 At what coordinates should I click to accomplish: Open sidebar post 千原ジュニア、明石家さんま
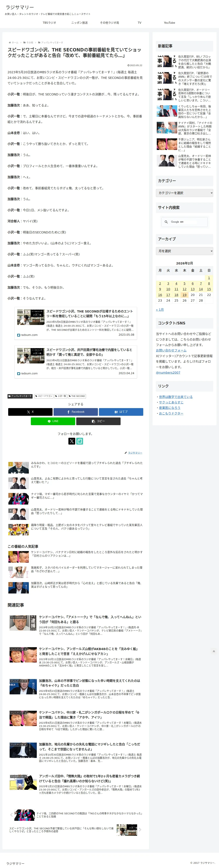click(x=184, y=144)
